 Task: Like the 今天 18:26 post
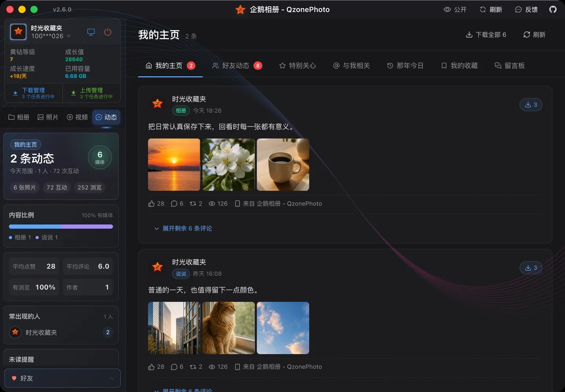(151, 203)
